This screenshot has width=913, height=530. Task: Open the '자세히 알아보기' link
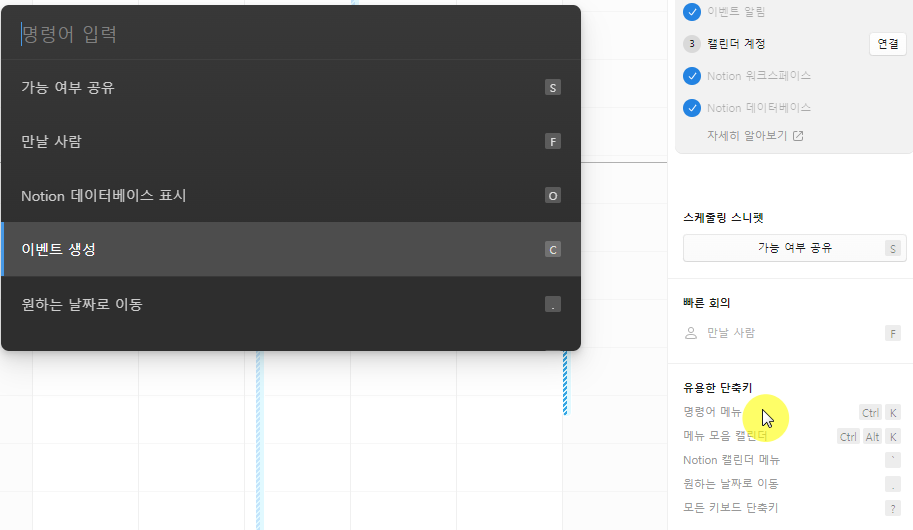(755, 136)
